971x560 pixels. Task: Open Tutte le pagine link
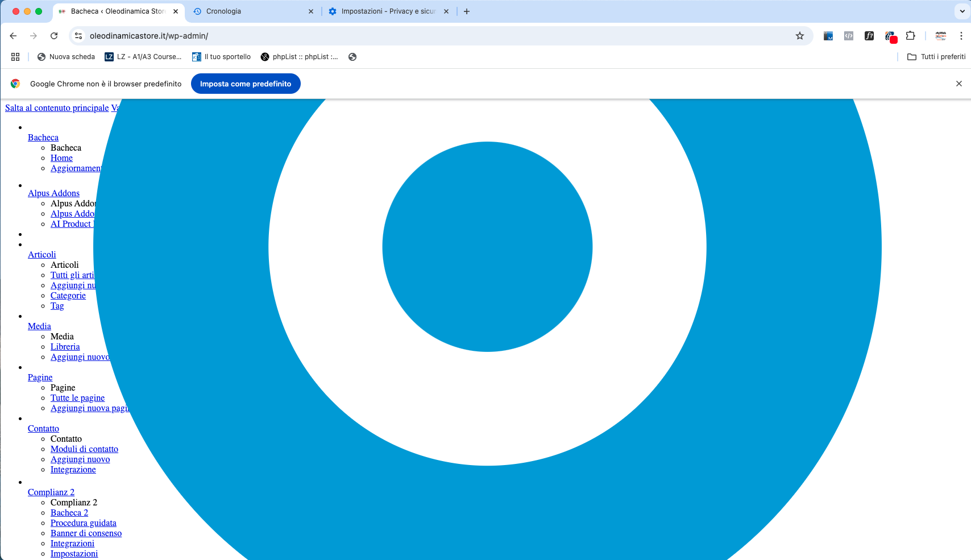click(x=77, y=398)
